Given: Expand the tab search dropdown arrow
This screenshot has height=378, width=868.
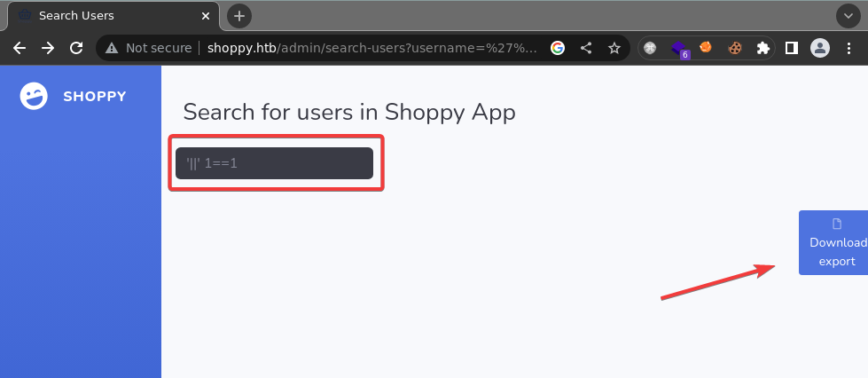Looking at the screenshot, I should (x=848, y=16).
